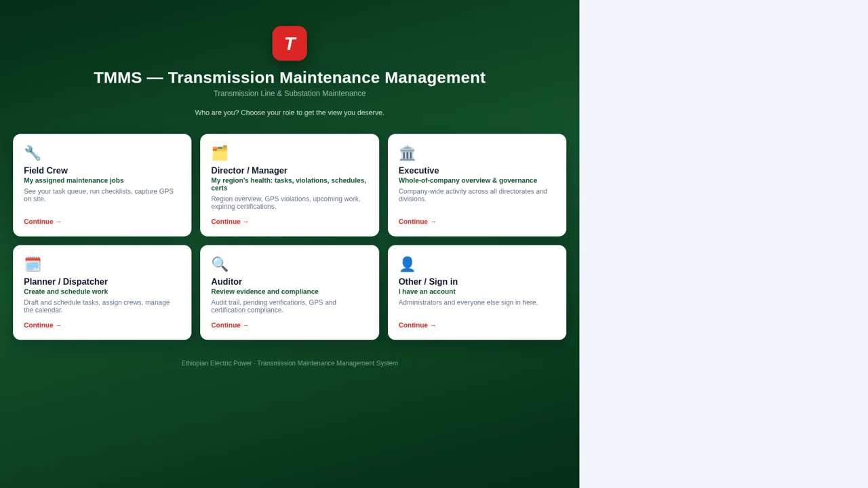Viewport: 868px width, 488px height.
Task: Click 'Create and schedule work' subtitle
Action: (x=66, y=292)
